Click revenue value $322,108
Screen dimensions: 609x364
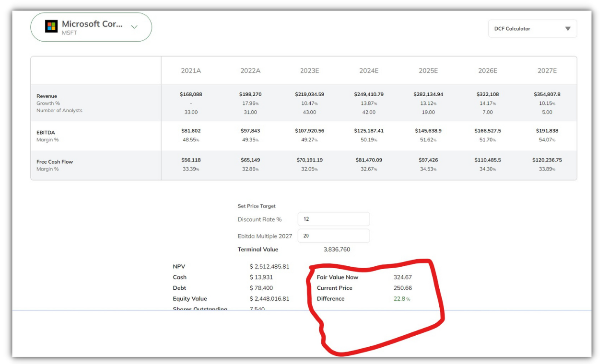[488, 94]
